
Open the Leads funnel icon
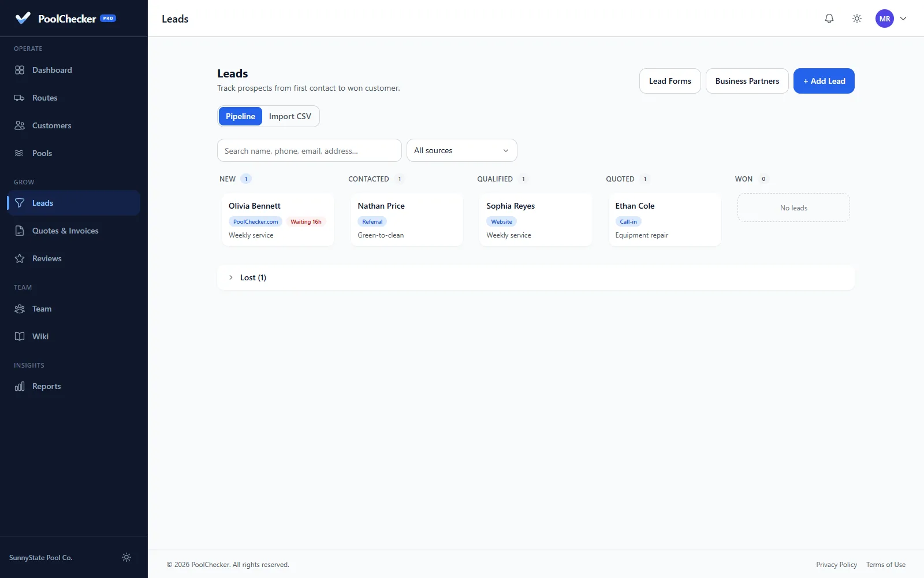point(20,203)
